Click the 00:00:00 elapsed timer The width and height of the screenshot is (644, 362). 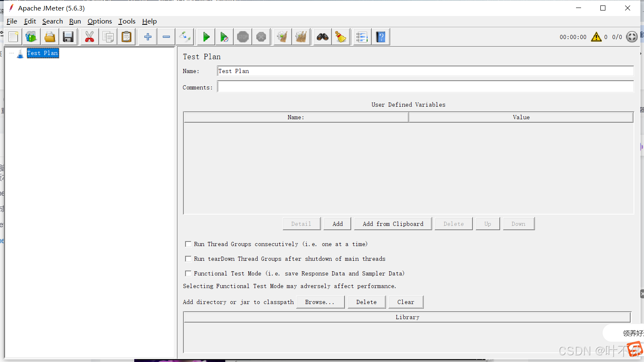573,37
